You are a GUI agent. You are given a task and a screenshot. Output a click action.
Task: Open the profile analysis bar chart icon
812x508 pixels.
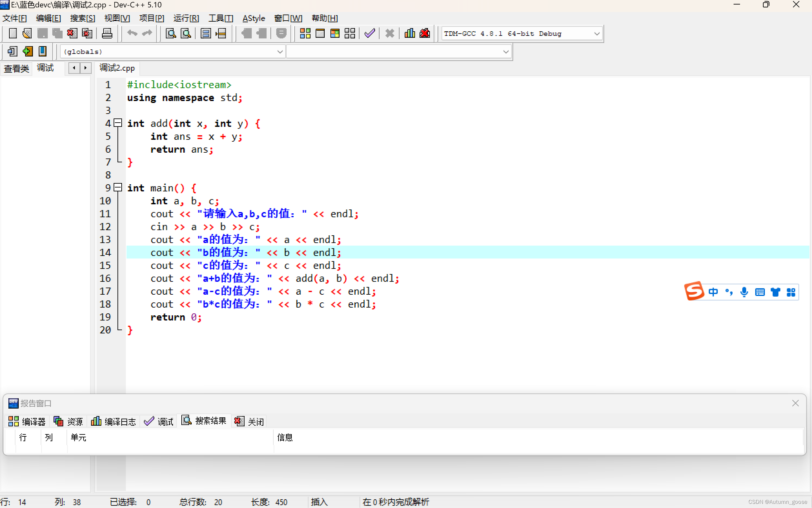tap(410, 33)
